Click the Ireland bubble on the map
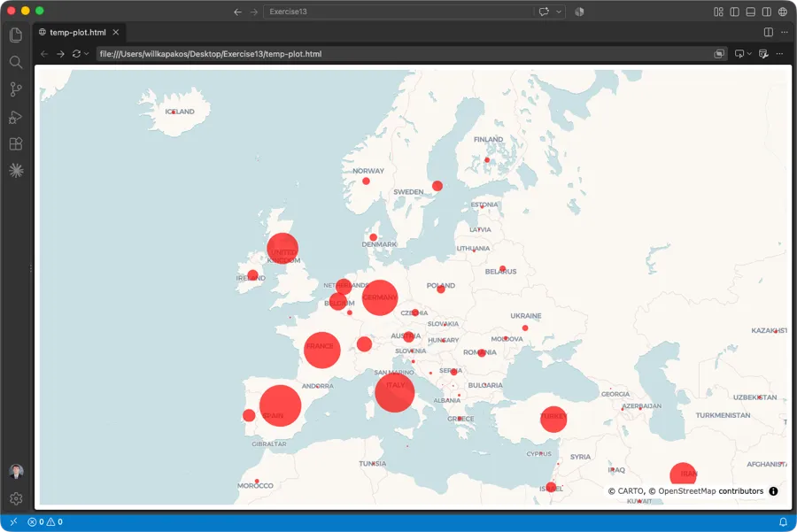Screen dimensions: 797x532 coord(252,276)
